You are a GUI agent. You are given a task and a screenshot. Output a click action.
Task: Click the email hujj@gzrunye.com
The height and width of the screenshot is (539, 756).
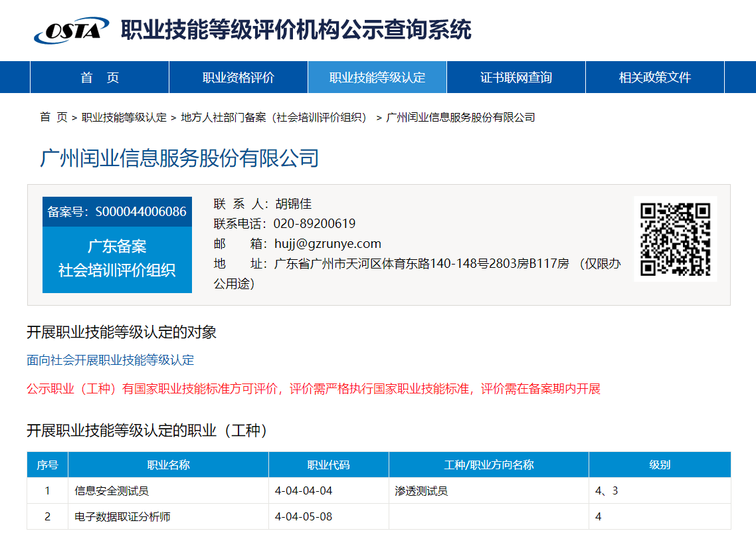328,244
